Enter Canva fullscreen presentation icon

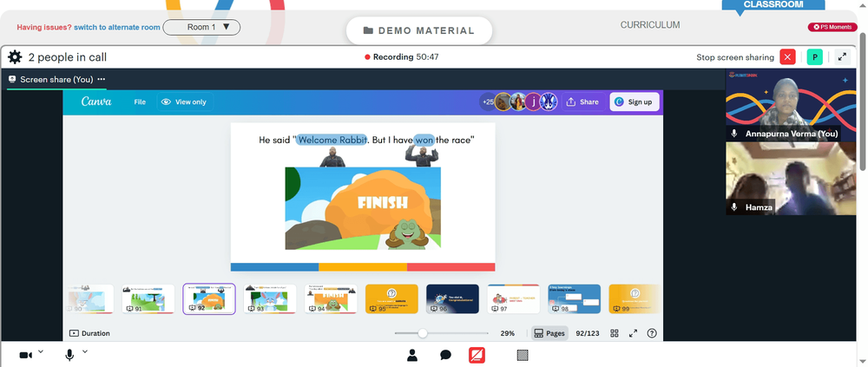[633, 333]
